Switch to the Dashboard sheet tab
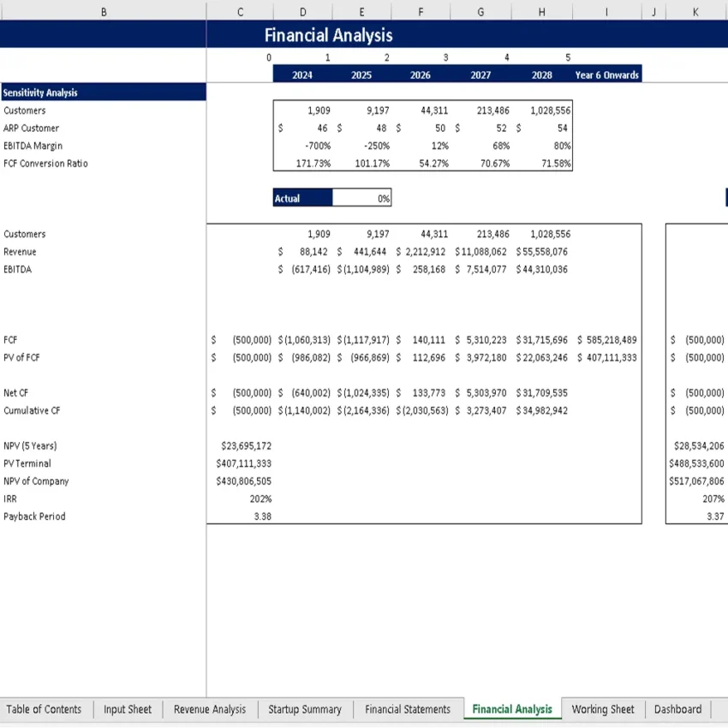Viewport: 728px width, 728px height. click(677, 709)
